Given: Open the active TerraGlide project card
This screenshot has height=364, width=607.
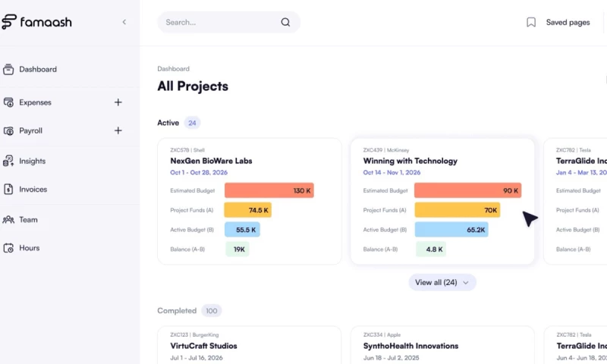Looking at the screenshot, I should pos(575,201).
